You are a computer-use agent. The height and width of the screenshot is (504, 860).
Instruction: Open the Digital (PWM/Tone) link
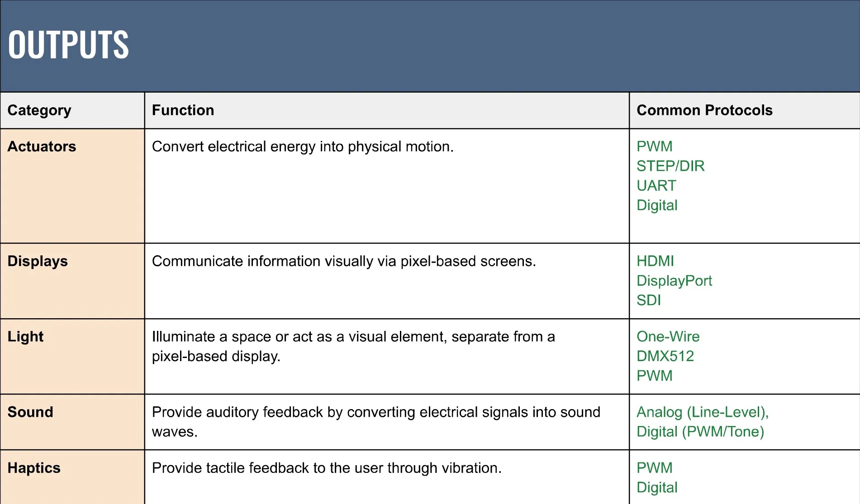pos(700,432)
